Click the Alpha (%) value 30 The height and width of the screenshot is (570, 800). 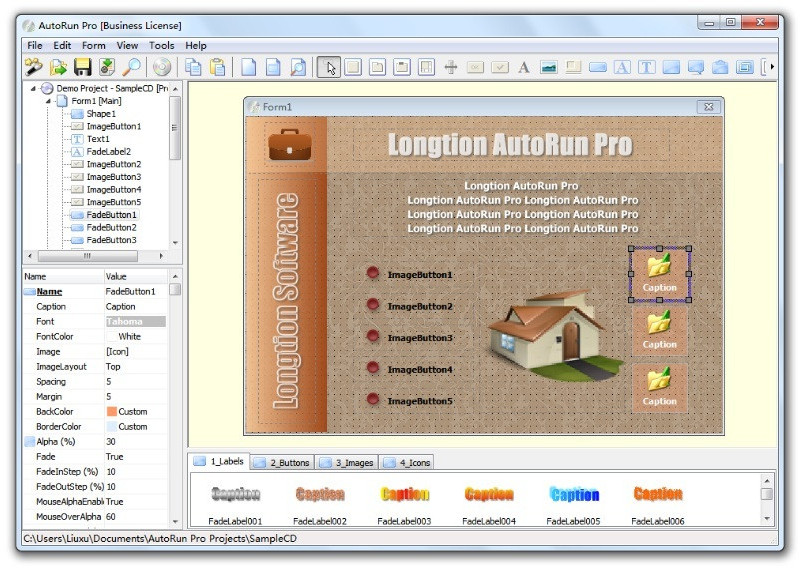click(136, 442)
